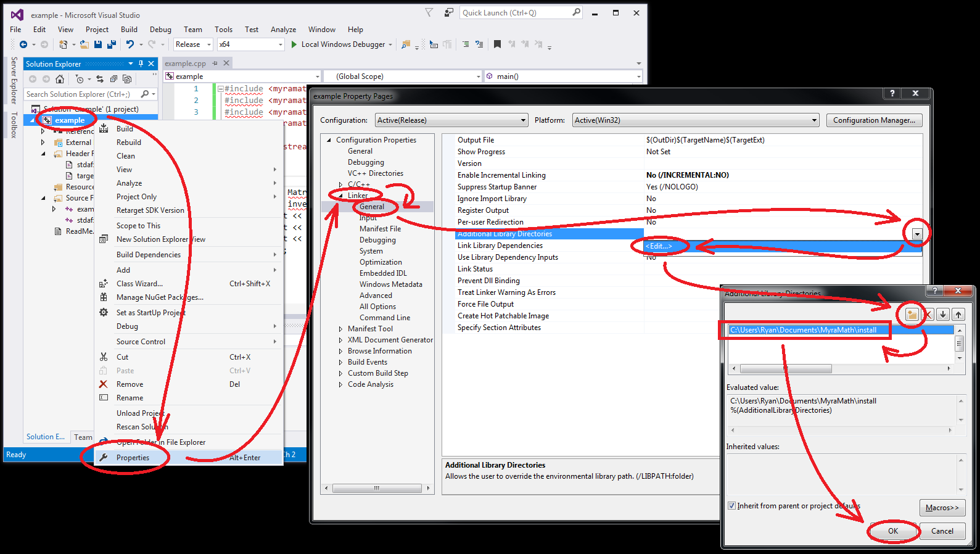Click the Navigate Backward toolbar icon
This screenshot has height=554, width=980.
tap(23, 44)
